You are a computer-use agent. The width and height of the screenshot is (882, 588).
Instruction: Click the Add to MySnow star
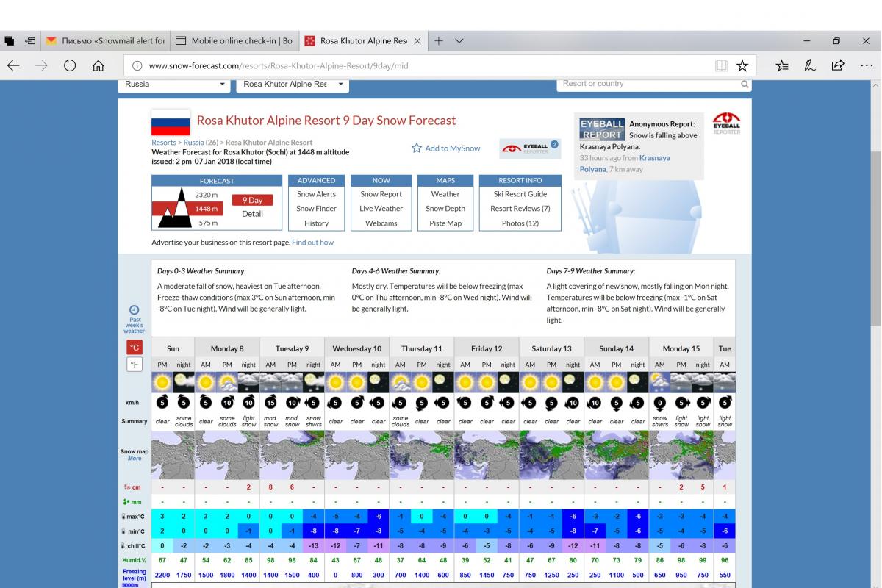417,148
